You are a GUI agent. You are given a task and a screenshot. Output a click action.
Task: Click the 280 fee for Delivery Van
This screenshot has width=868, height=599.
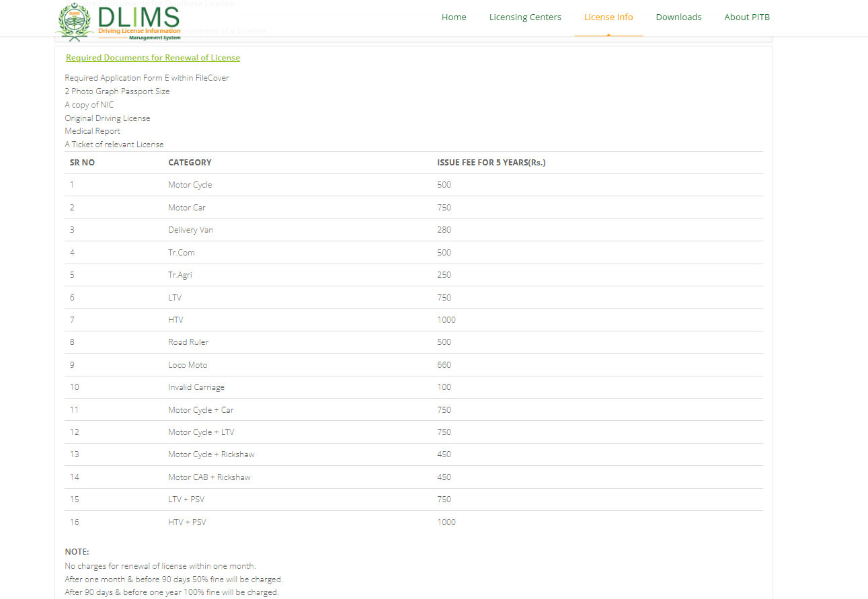(x=444, y=230)
